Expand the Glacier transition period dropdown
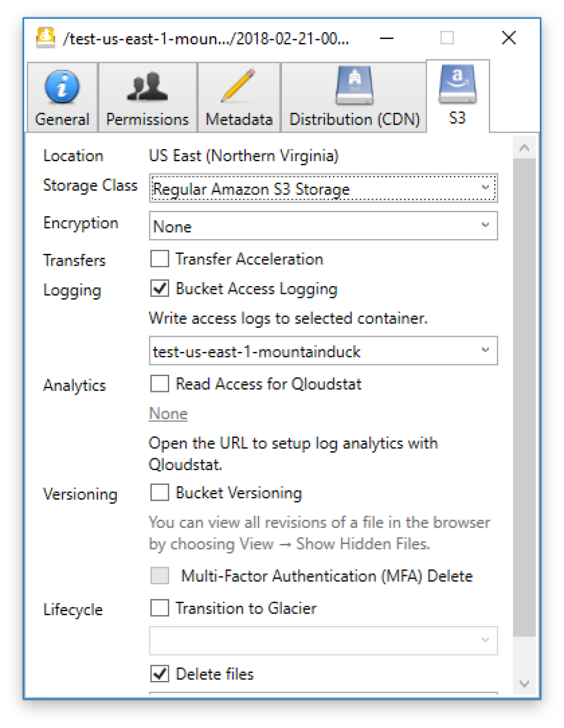The image size is (564, 728). (x=484, y=640)
